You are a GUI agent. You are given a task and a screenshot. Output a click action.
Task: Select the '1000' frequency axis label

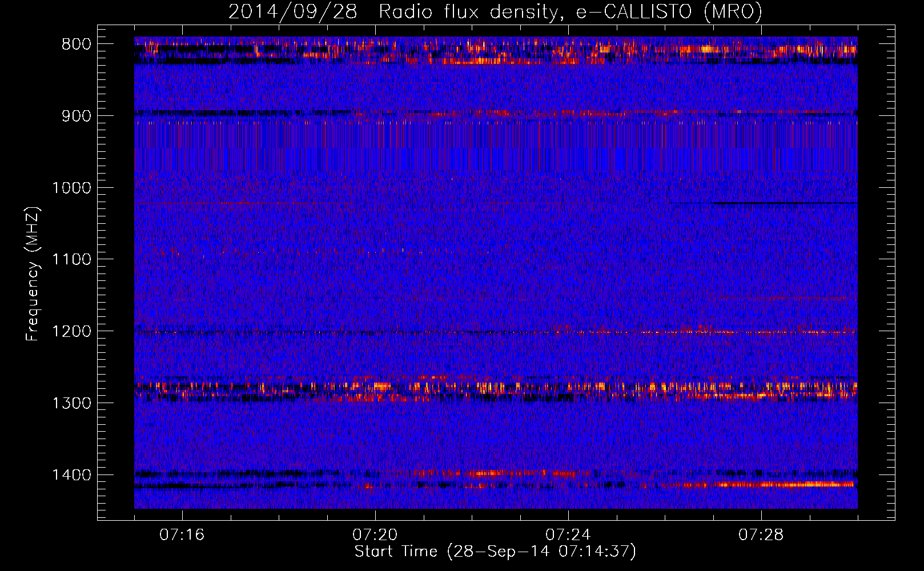point(71,188)
